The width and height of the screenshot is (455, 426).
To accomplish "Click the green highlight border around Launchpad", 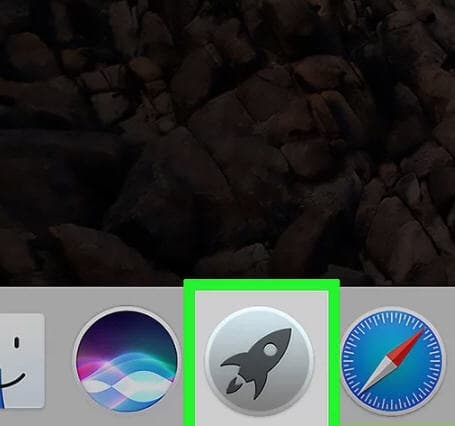I will coord(189,353).
